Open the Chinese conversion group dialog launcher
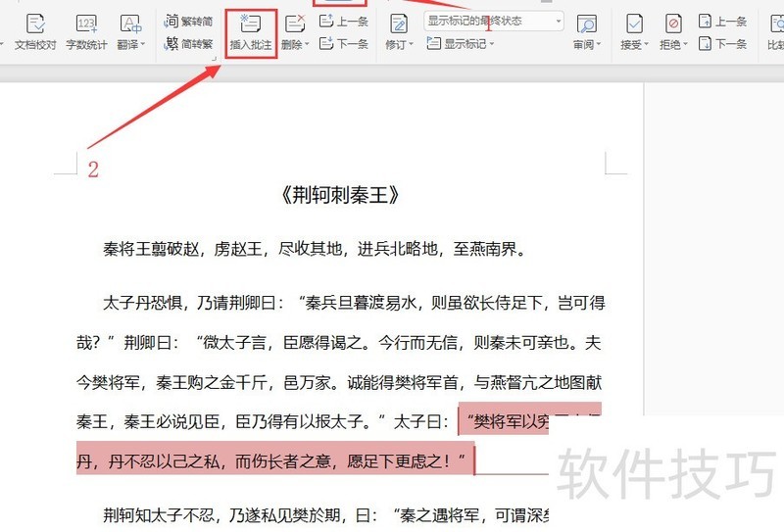Screen dimensions: 784x532 point(215,59)
